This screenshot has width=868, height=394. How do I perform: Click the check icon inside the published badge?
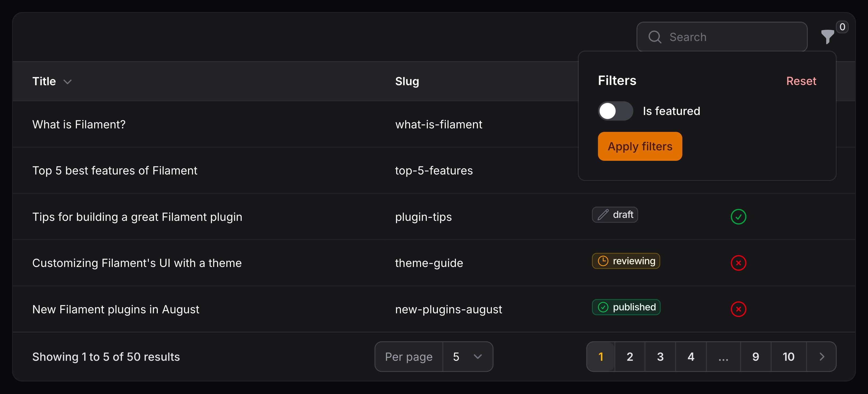pos(603,307)
